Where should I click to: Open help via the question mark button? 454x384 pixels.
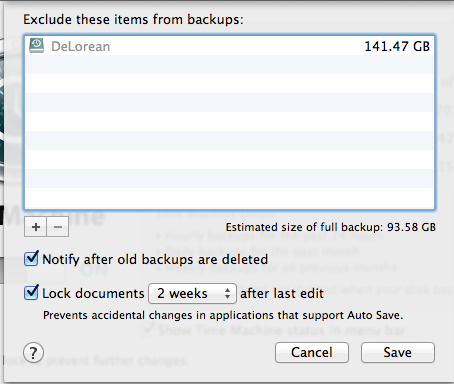[33, 353]
